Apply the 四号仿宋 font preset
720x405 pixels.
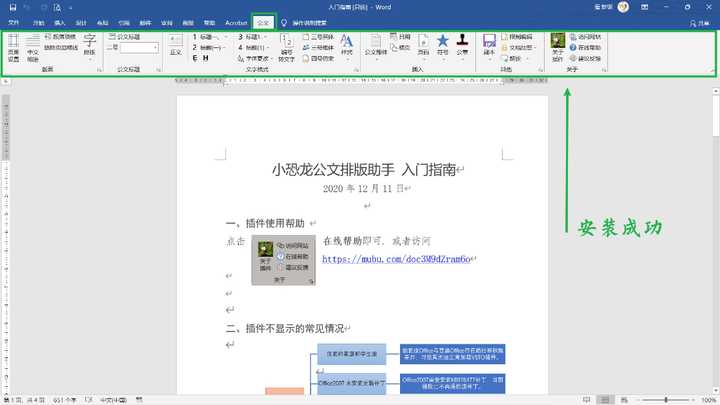pyautogui.click(x=318, y=58)
